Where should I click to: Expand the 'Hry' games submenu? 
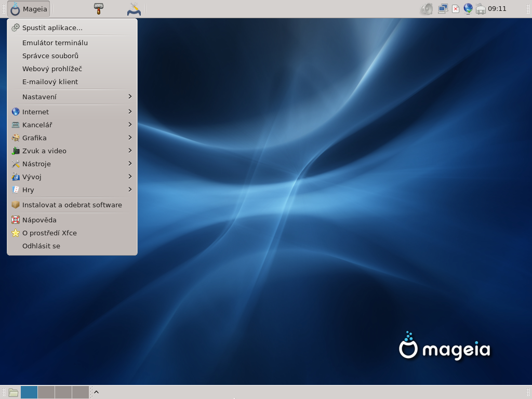[72, 190]
